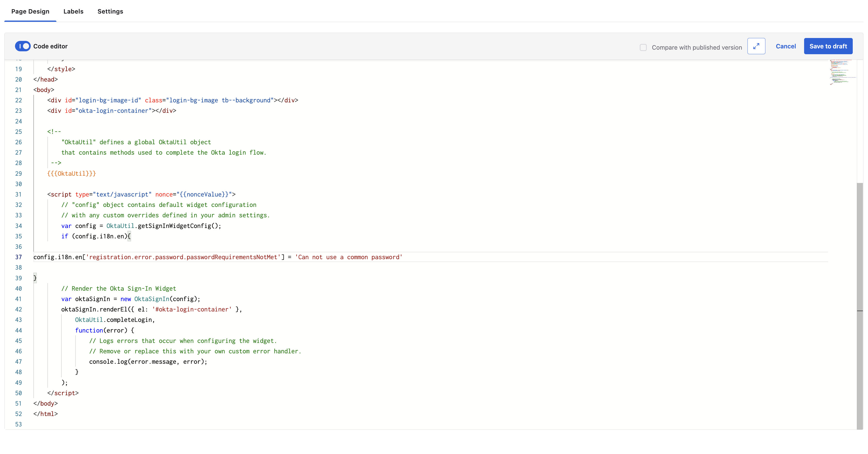Click the closing brace on line 39
868x454 pixels.
click(35, 278)
